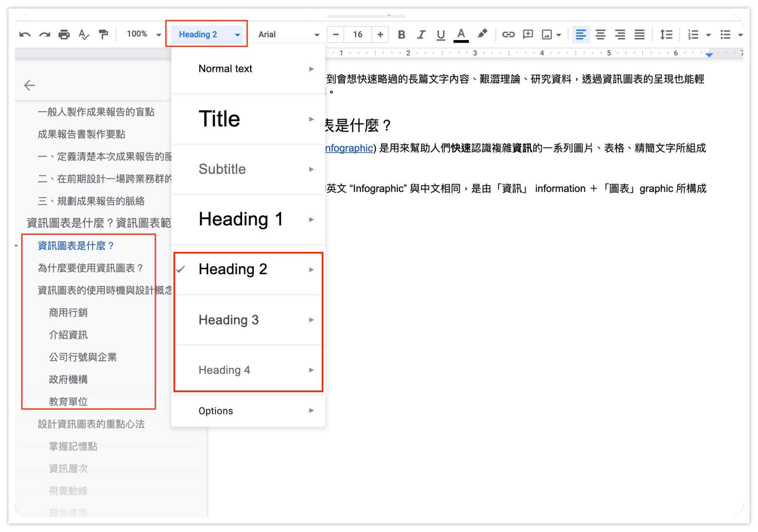This screenshot has height=532, width=758.
Task: Toggle italic formatting
Action: pos(421,35)
